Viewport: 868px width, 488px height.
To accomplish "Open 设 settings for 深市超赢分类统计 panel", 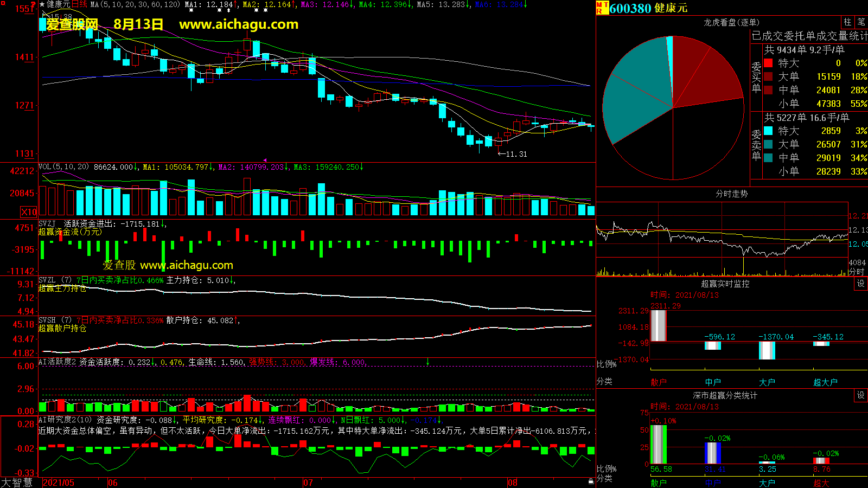I will [860, 395].
